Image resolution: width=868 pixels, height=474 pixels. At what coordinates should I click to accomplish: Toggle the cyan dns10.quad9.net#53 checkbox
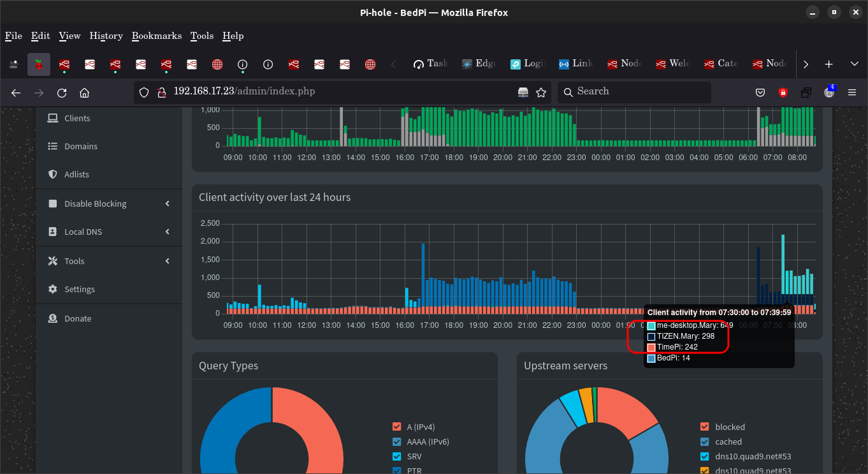point(704,456)
